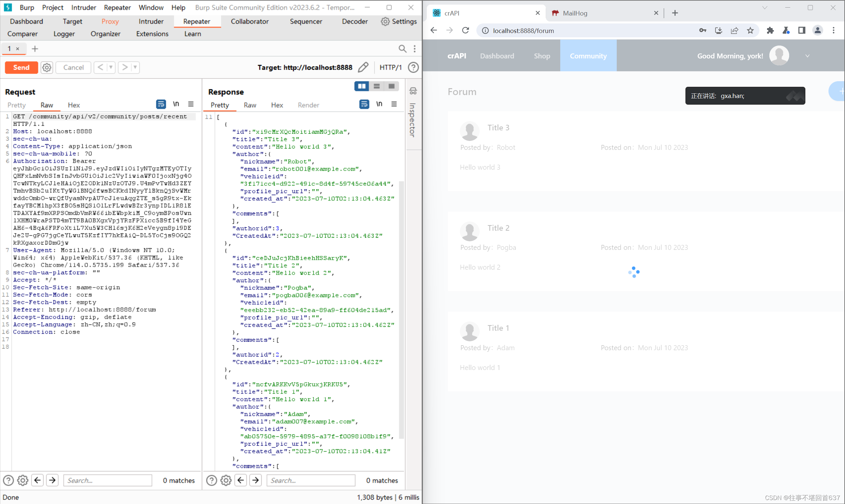Expand the next request history dropdown arrow
845x504 pixels.
(x=135, y=67)
